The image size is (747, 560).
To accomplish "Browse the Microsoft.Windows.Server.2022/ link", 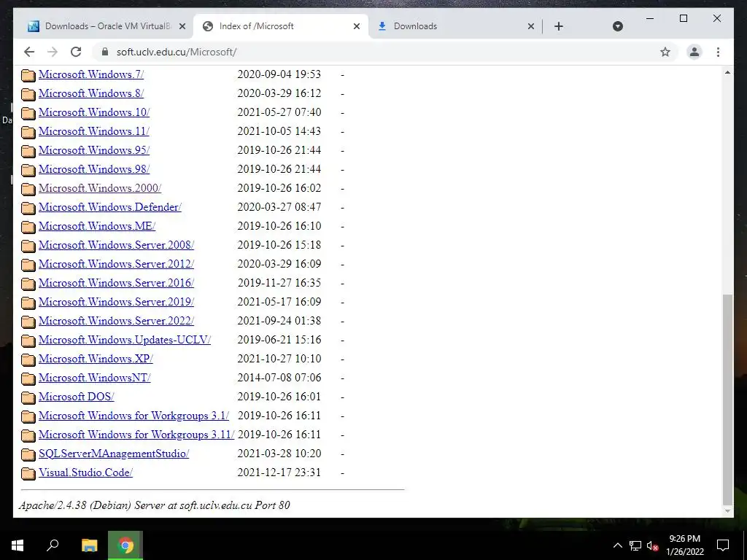I will tap(116, 321).
